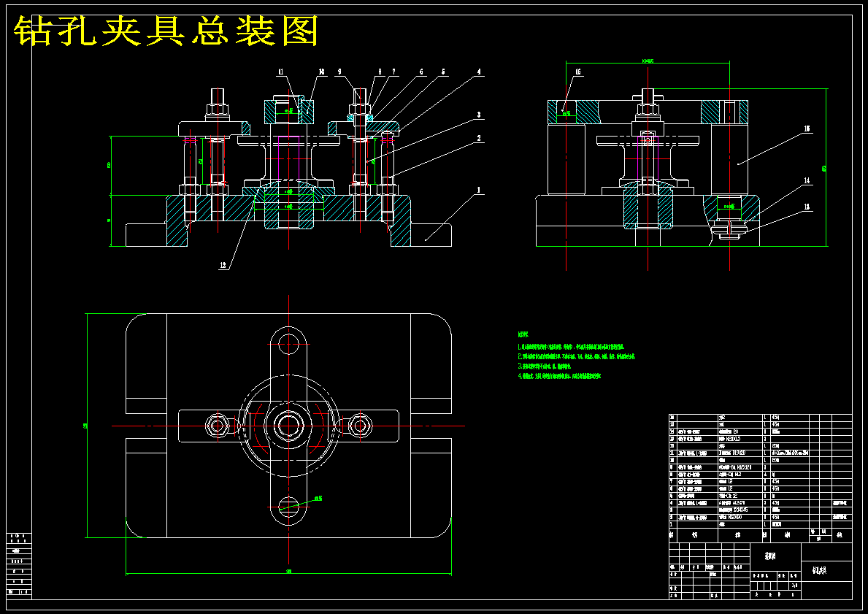Viewport: 868px width, 614px height.
Task: Select part callout number 6 in front view
Action: click(x=421, y=72)
